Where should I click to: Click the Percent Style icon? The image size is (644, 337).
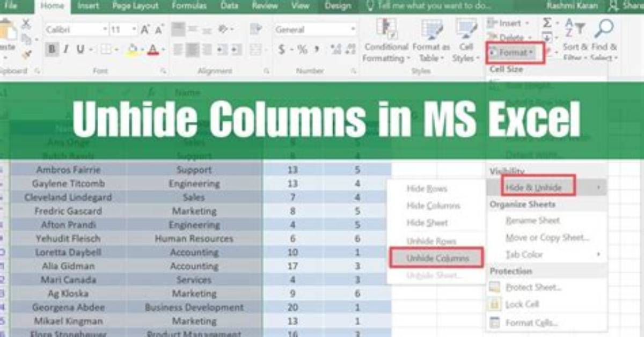[302, 50]
